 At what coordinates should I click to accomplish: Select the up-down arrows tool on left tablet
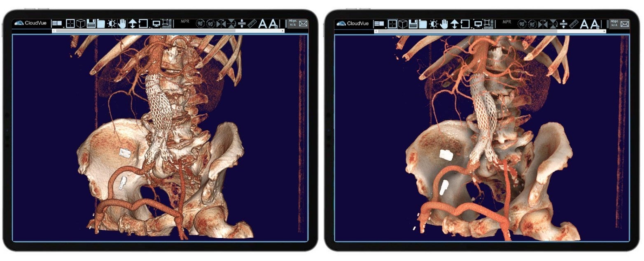tap(133, 24)
